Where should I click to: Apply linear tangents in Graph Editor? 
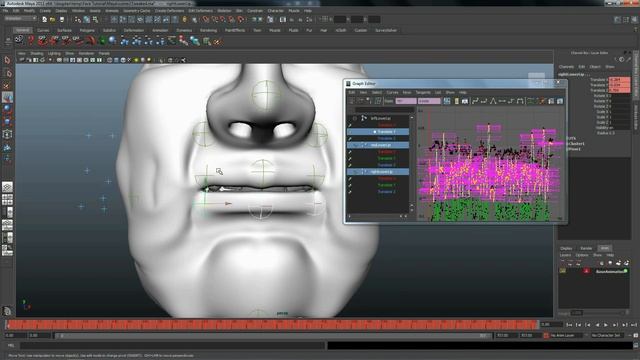493,101
